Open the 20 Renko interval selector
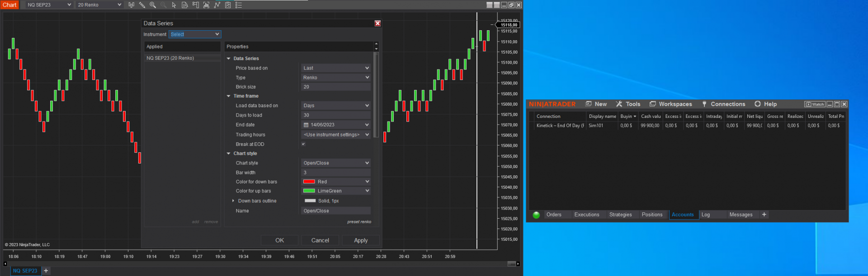 coord(99,5)
